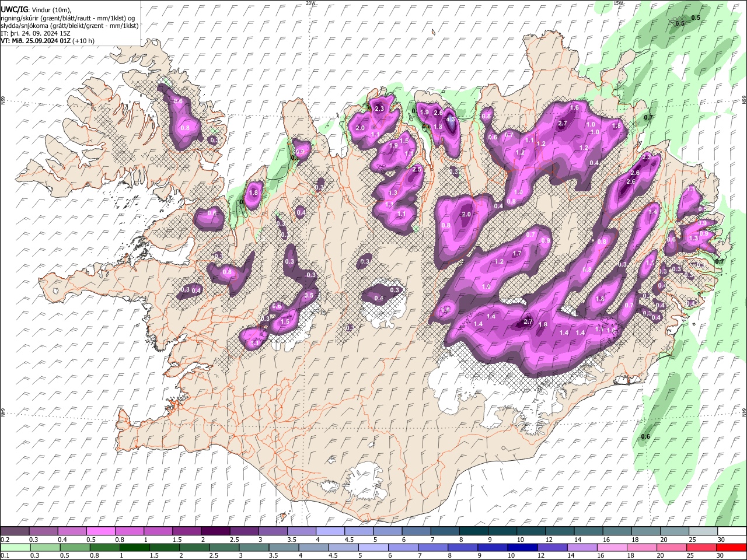This screenshot has height=560, width=747.
Task: Click the 1.7 value in central snow band
Action: pos(516,254)
